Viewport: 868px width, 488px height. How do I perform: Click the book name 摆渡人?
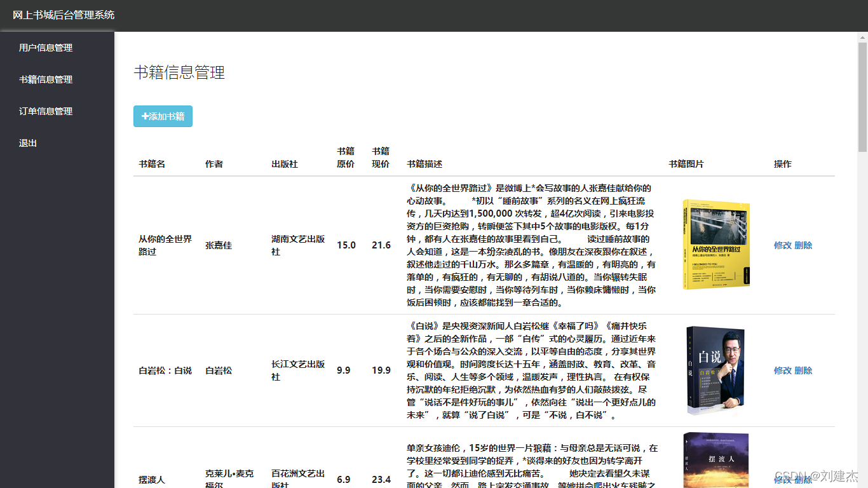pos(152,480)
